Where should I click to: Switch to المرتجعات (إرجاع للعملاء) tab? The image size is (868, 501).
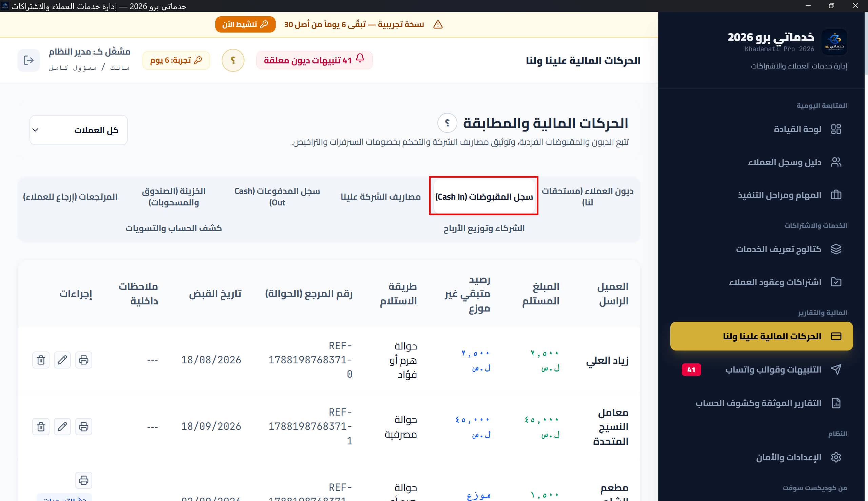point(70,197)
